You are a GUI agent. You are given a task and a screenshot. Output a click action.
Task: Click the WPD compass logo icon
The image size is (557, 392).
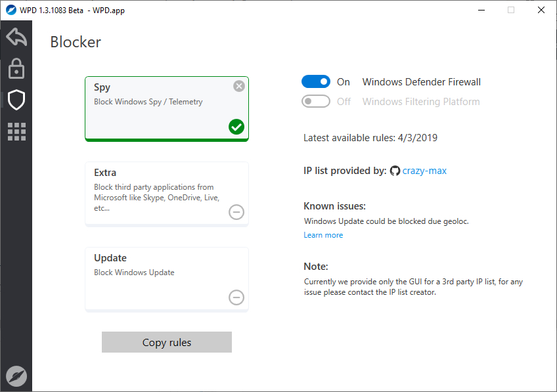pos(16,376)
